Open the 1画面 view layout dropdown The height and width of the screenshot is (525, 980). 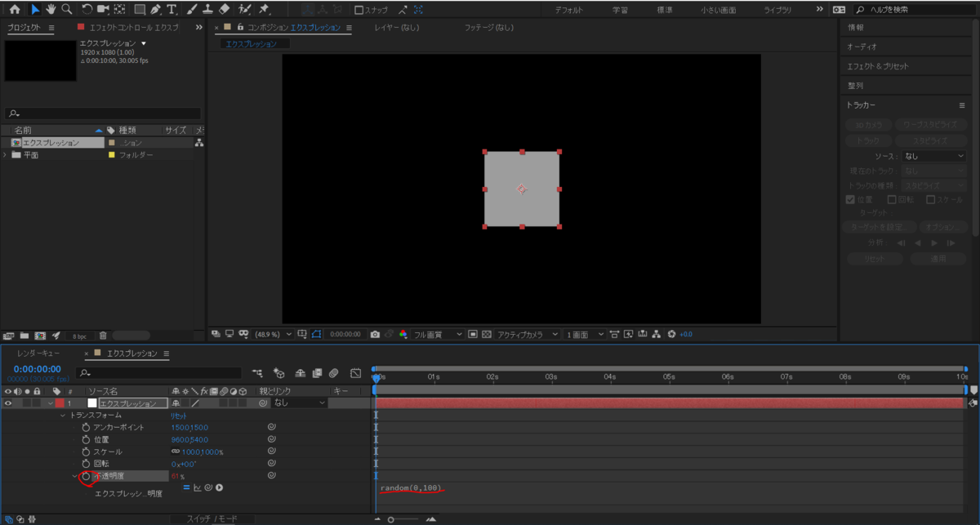coord(585,334)
